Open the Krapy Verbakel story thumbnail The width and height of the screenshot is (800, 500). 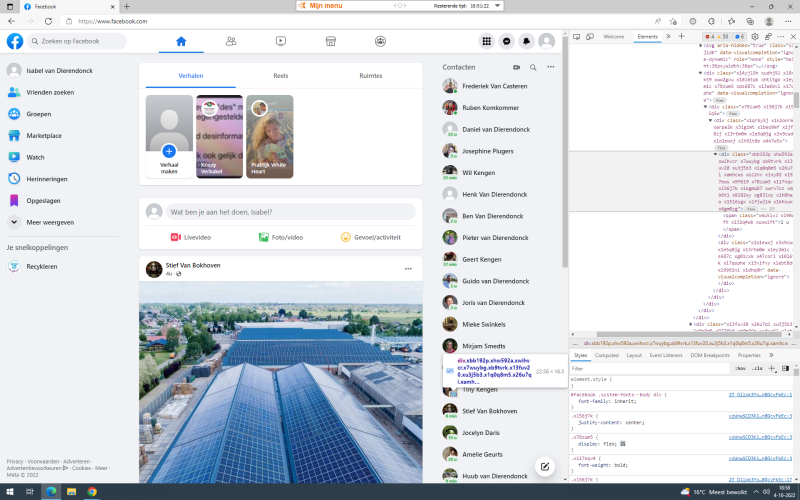(x=220, y=136)
